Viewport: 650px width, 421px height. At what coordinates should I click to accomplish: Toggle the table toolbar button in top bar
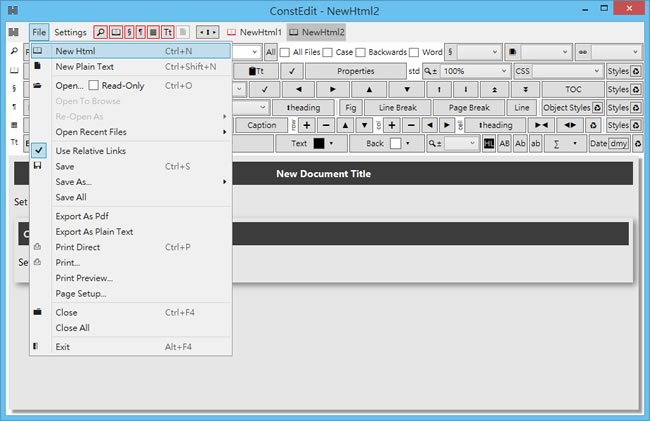click(x=153, y=32)
